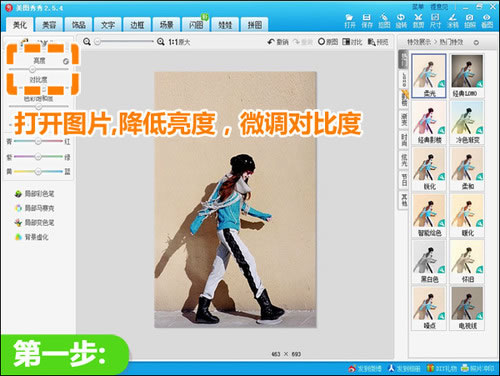Click the 1:1原大 actual size button
This screenshot has width=500, height=376.
coord(179,42)
